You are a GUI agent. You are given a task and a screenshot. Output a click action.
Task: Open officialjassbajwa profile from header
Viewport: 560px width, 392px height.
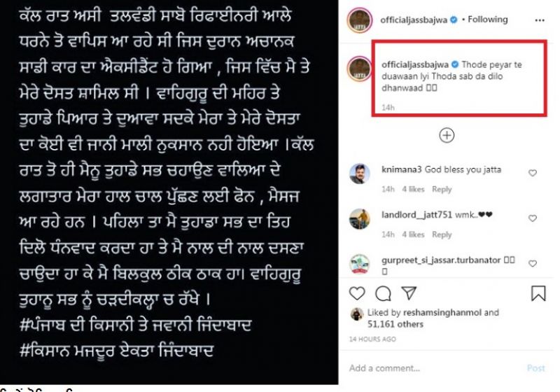click(x=414, y=20)
